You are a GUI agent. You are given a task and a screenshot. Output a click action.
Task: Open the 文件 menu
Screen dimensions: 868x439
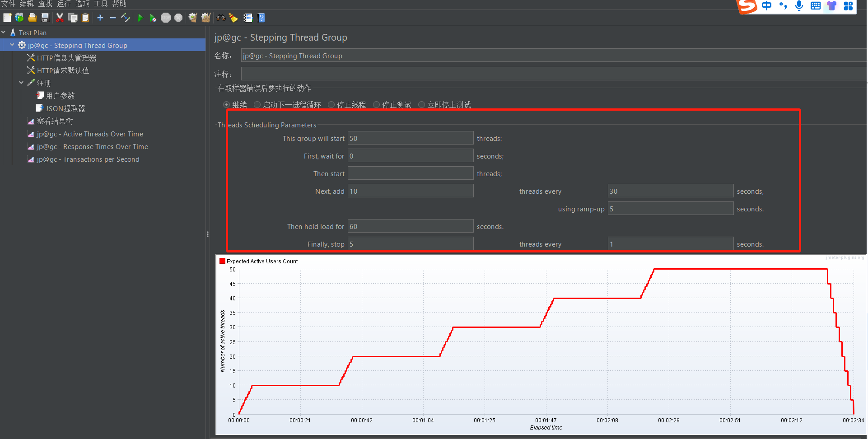tap(8, 4)
